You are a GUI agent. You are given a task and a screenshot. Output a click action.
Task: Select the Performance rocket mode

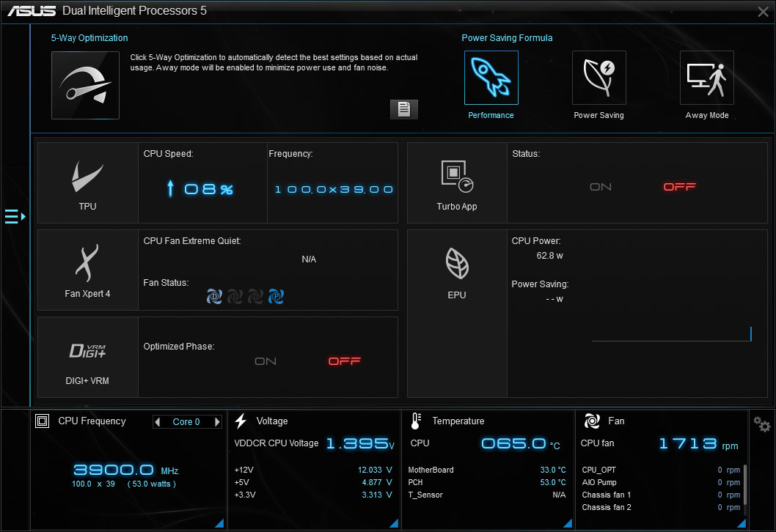pos(491,78)
